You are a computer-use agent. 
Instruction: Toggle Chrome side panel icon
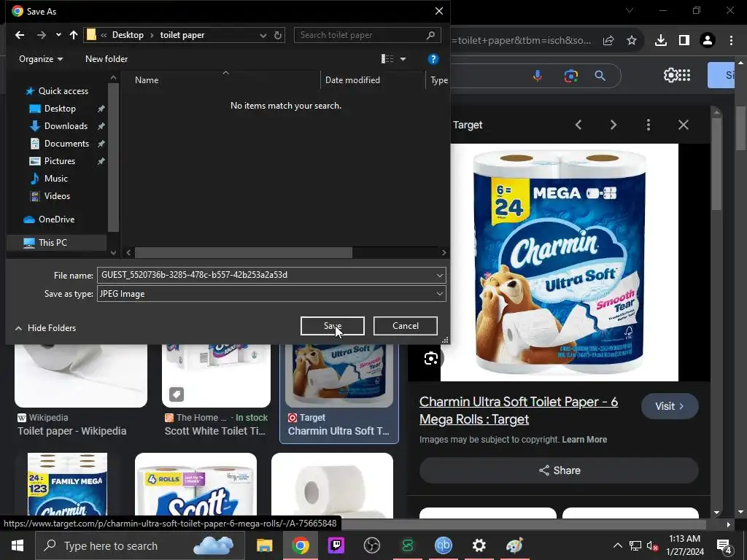pyautogui.click(x=684, y=41)
